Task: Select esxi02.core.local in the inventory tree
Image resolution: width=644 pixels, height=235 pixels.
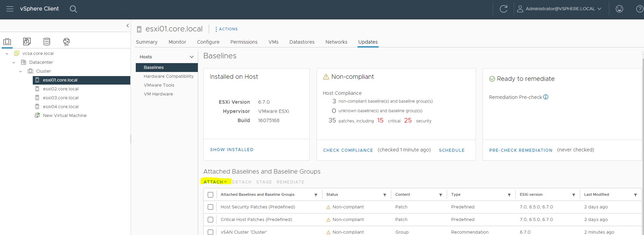Action: 61,89
